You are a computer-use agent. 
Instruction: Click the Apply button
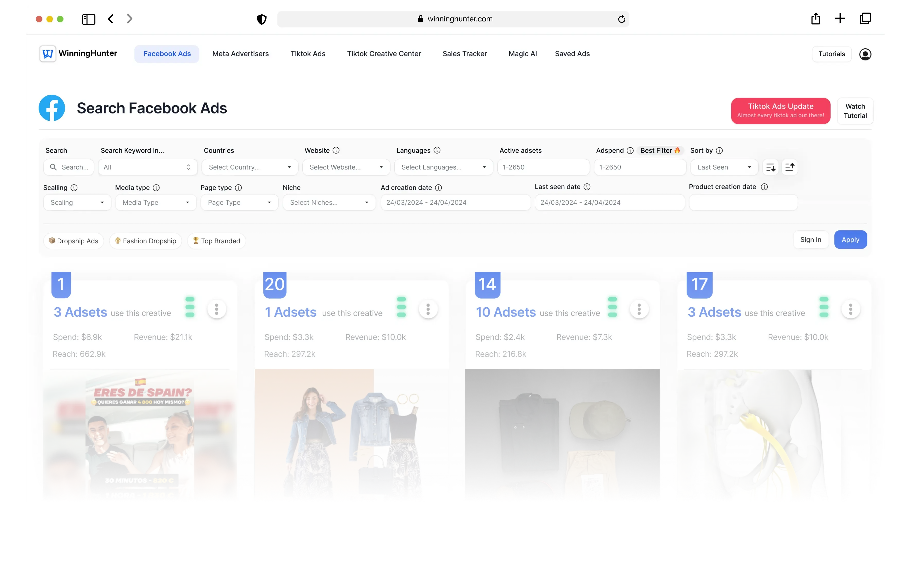pos(850,239)
